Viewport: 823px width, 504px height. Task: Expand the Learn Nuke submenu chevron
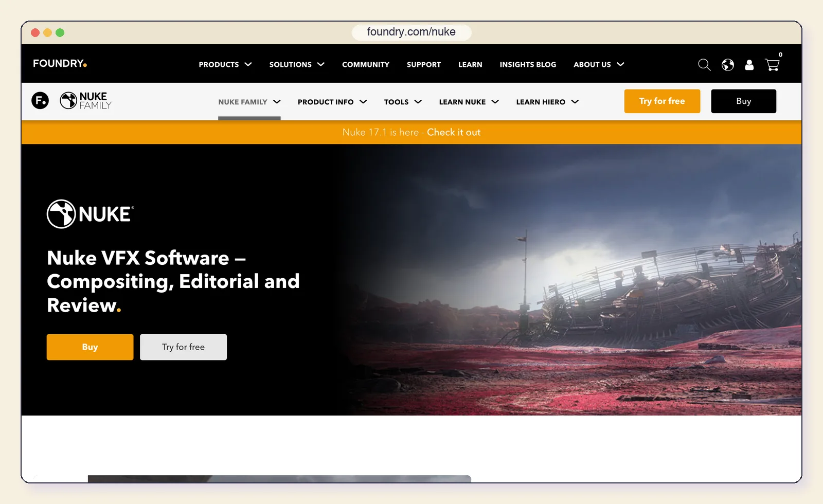click(x=495, y=102)
